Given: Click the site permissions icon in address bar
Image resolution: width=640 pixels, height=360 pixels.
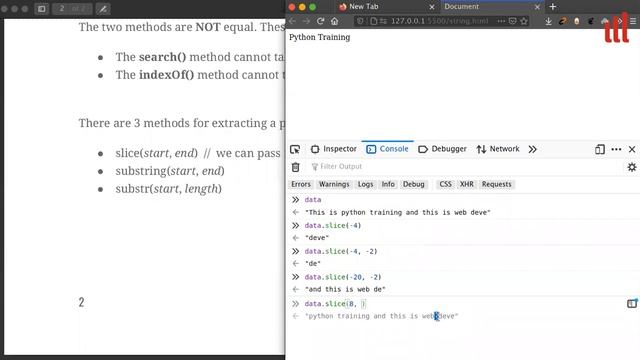Looking at the screenshot, I should tap(383, 21).
